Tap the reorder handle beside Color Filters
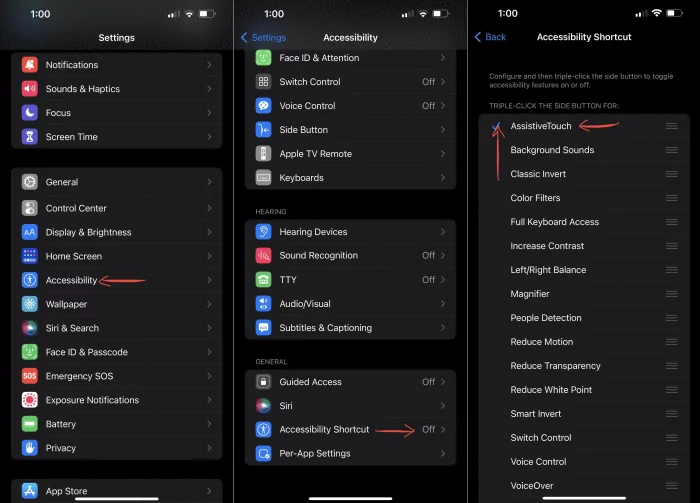Viewport: 700px width, 503px height. (x=672, y=198)
